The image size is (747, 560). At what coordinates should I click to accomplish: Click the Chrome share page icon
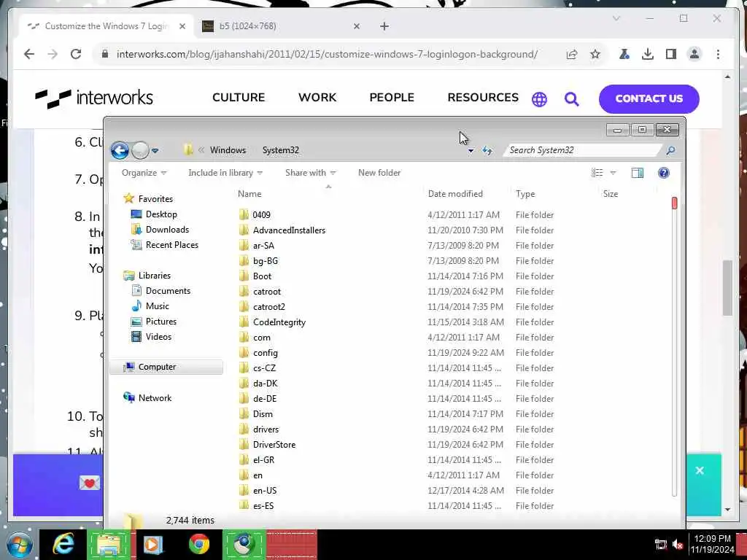pos(572,54)
